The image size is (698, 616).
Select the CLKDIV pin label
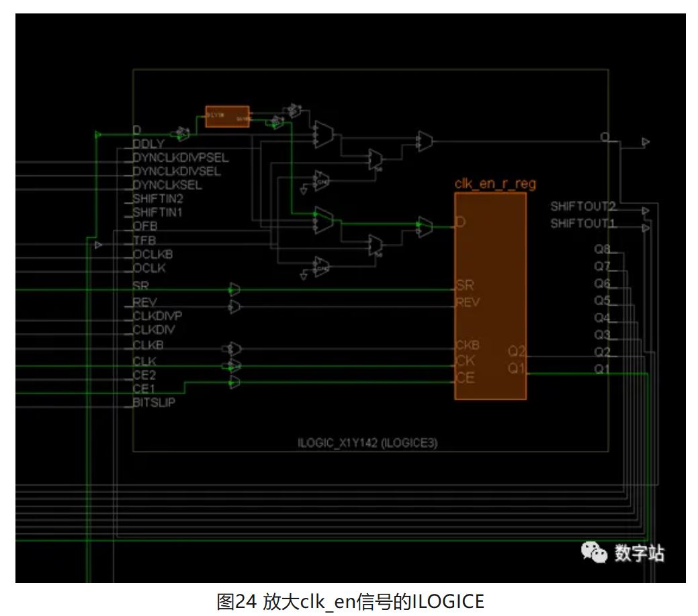[154, 330]
